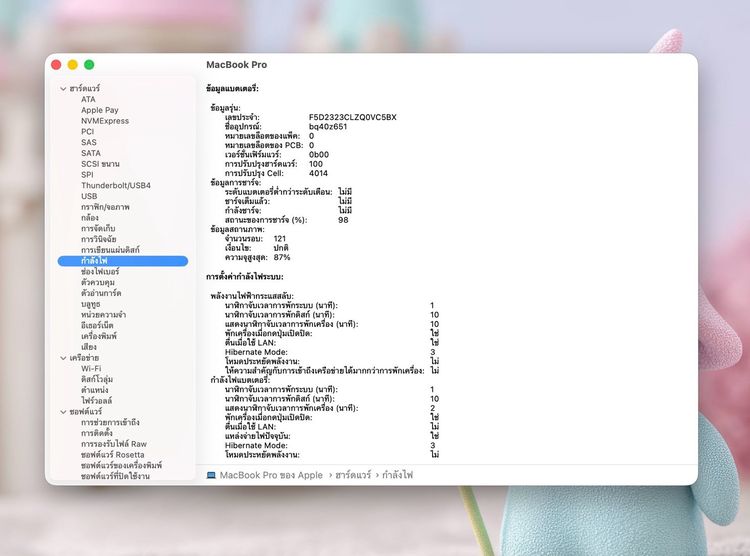Click the Cell revision value 4014
Screen dimensions: 750x556
[319, 173]
